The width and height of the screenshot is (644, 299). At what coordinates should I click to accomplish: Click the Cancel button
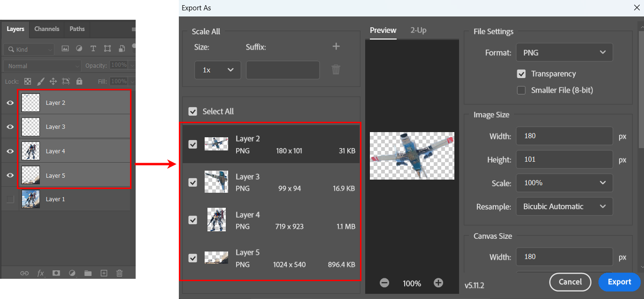[570, 282]
